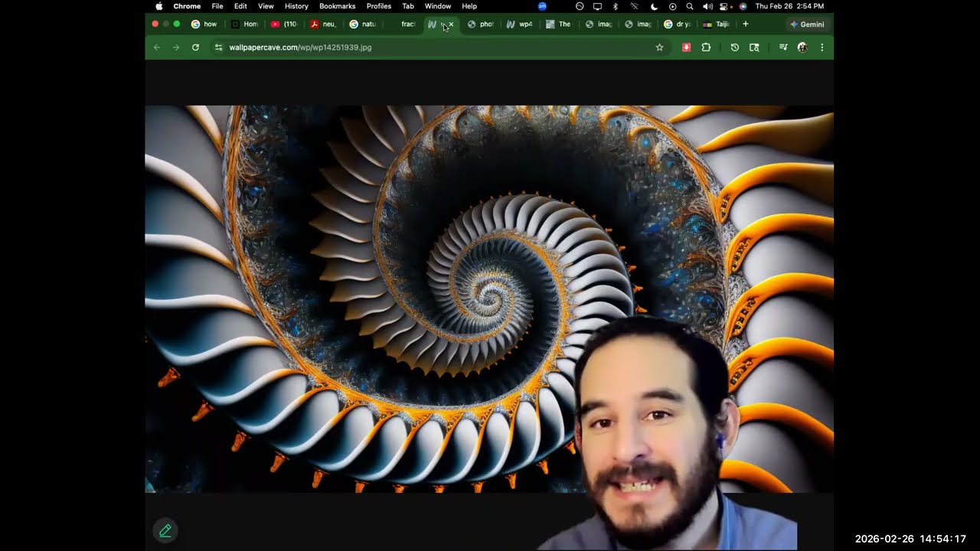Viewport: 980px width, 551px height.
Task: Click the forward navigation arrow
Action: [176, 47]
